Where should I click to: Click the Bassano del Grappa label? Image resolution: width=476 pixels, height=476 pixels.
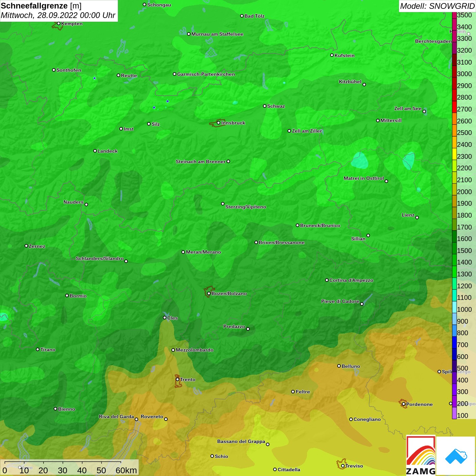[241, 441]
